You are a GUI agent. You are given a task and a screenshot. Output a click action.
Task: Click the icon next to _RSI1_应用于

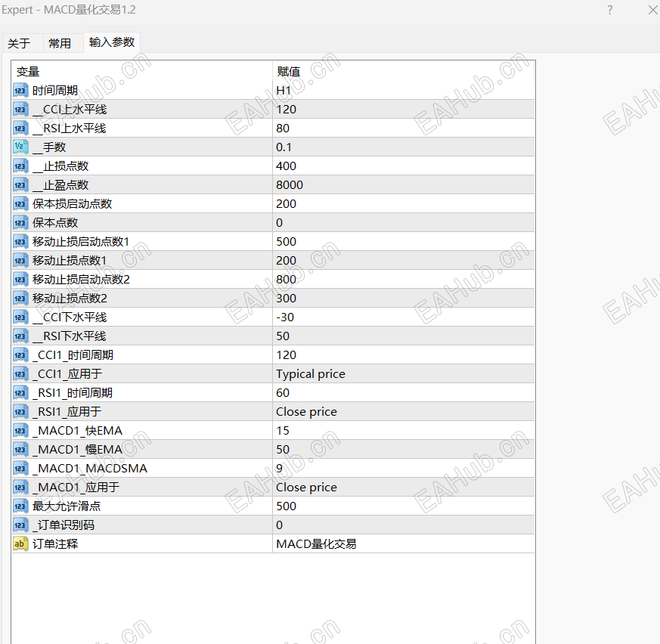pos(20,412)
